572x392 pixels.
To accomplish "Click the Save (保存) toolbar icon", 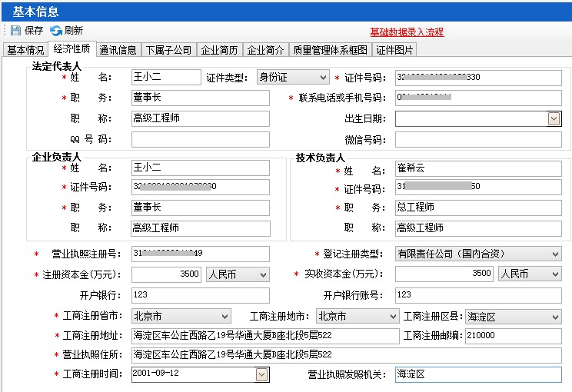I will (15, 31).
